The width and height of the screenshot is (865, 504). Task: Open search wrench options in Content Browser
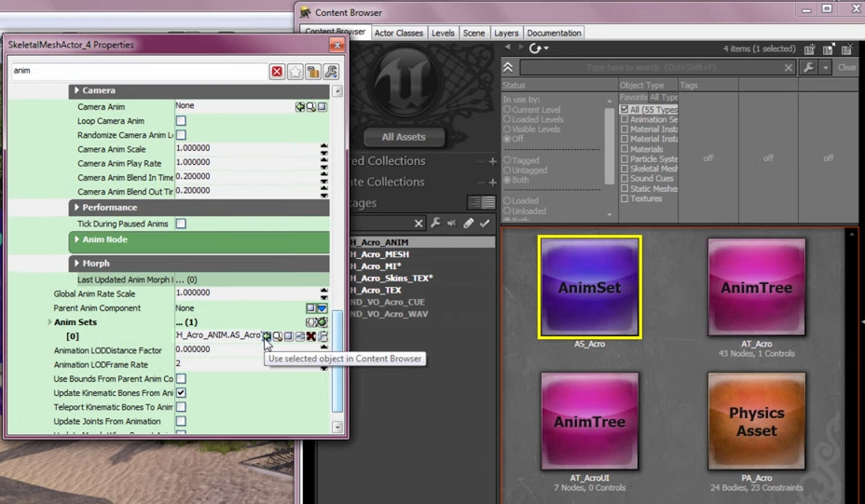coord(809,67)
